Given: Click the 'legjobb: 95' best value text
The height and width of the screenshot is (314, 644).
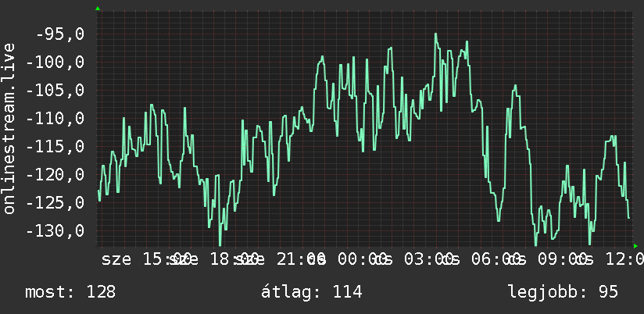Looking at the screenshot, I should pos(563,292).
